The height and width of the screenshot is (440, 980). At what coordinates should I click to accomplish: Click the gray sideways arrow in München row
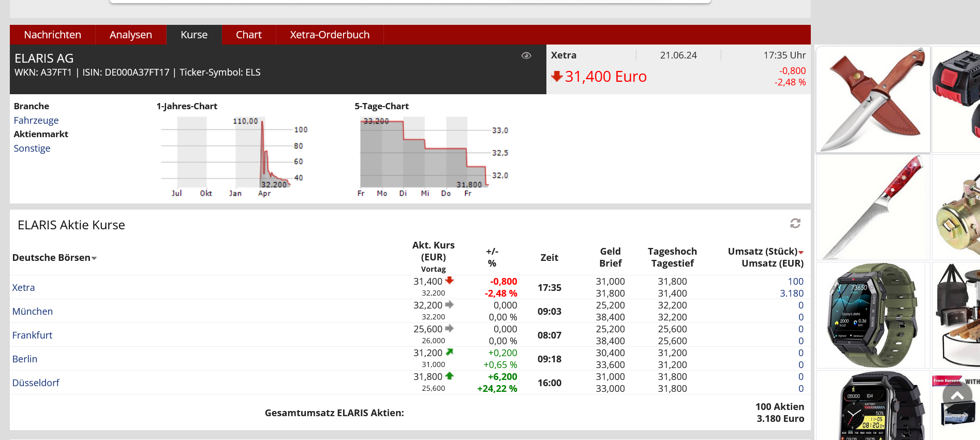(x=449, y=304)
